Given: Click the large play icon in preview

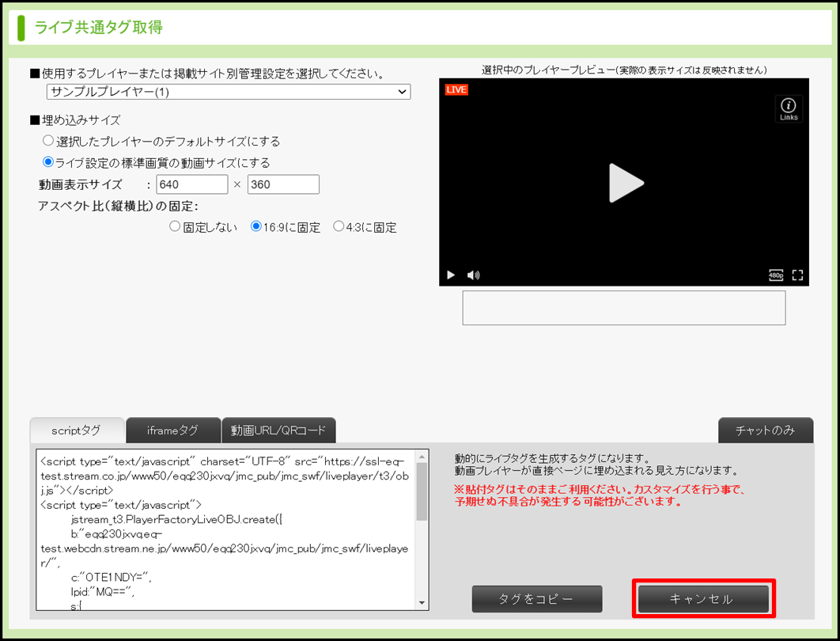Looking at the screenshot, I should [625, 183].
